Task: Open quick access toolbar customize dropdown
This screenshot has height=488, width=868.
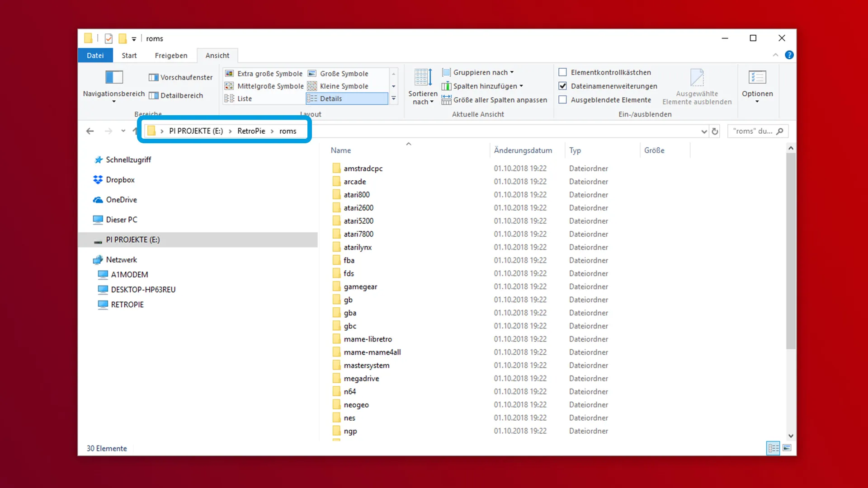Action: click(x=134, y=39)
